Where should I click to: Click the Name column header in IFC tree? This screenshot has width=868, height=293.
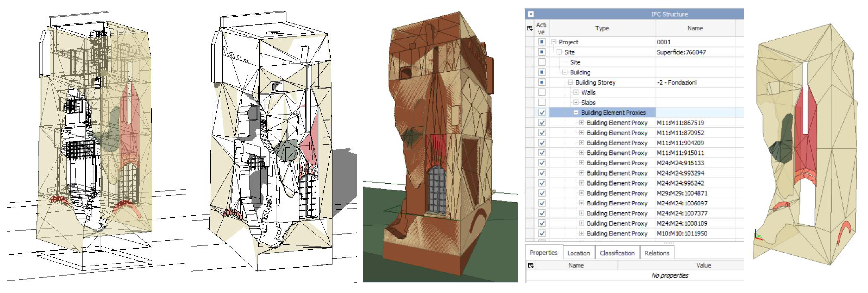pyautogui.click(x=694, y=28)
